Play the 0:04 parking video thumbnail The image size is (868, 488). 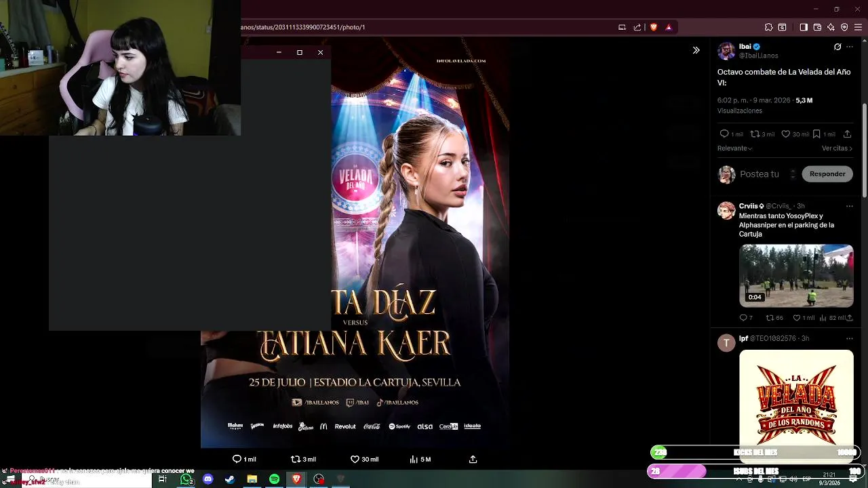click(x=796, y=276)
